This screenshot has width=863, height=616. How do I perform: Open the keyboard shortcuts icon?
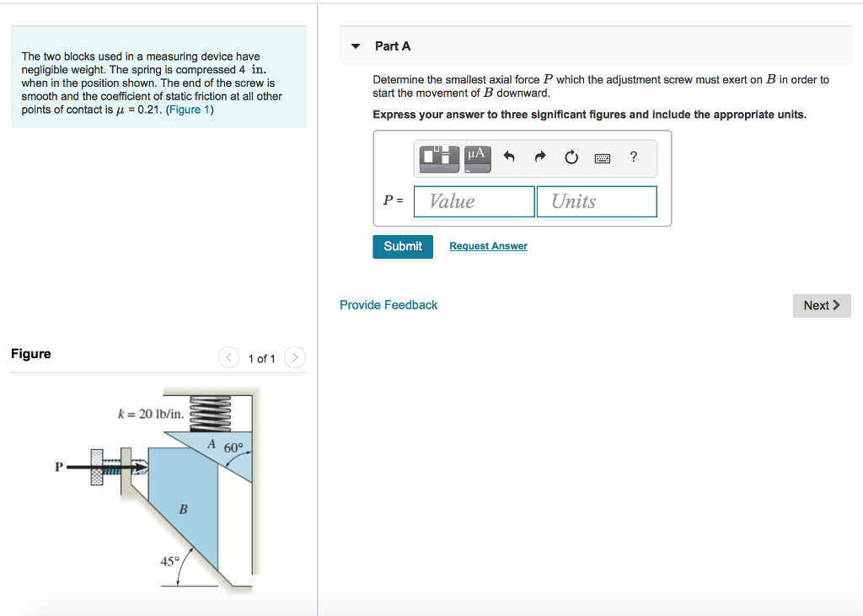click(602, 158)
